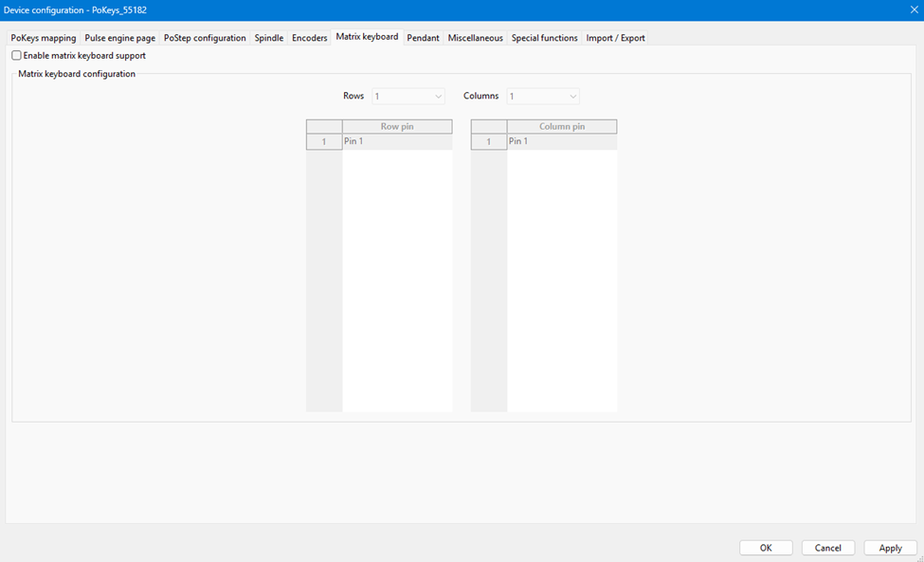The height and width of the screenshot is (562, 924).
Task: Apply the configuration changes
Action: [x=890, y=548]
